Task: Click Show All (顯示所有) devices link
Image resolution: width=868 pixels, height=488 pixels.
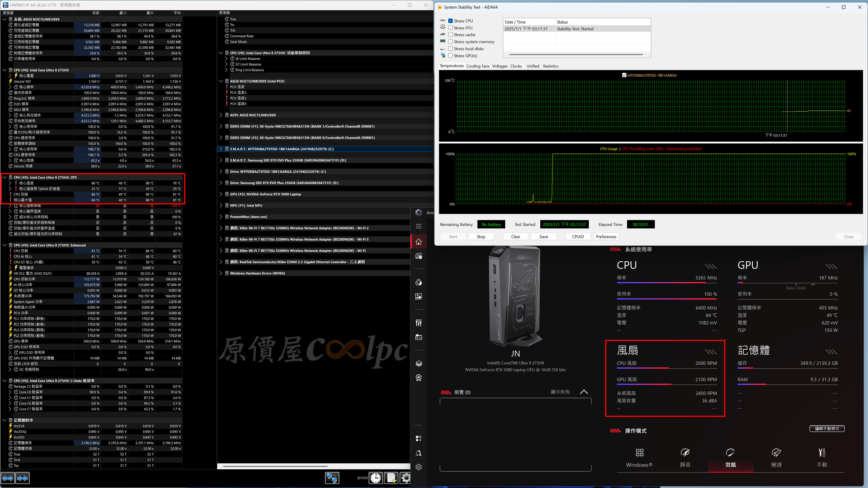Action: (x=560, y=392)
